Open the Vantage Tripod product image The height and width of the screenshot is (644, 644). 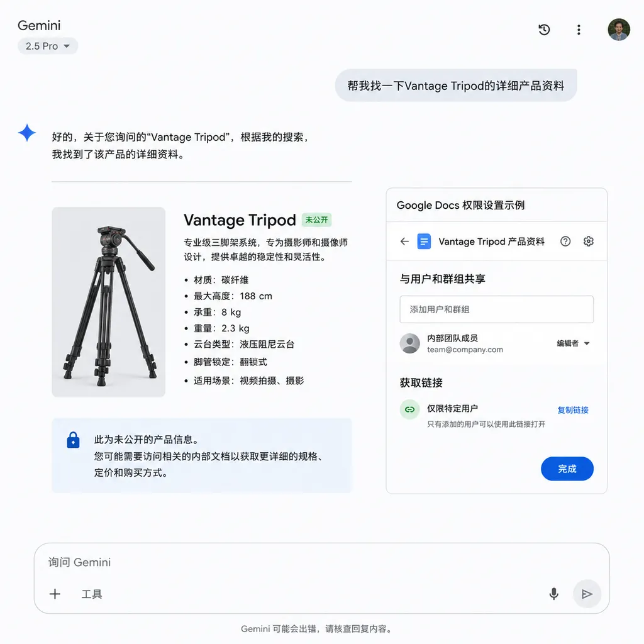tap(108, 302)
